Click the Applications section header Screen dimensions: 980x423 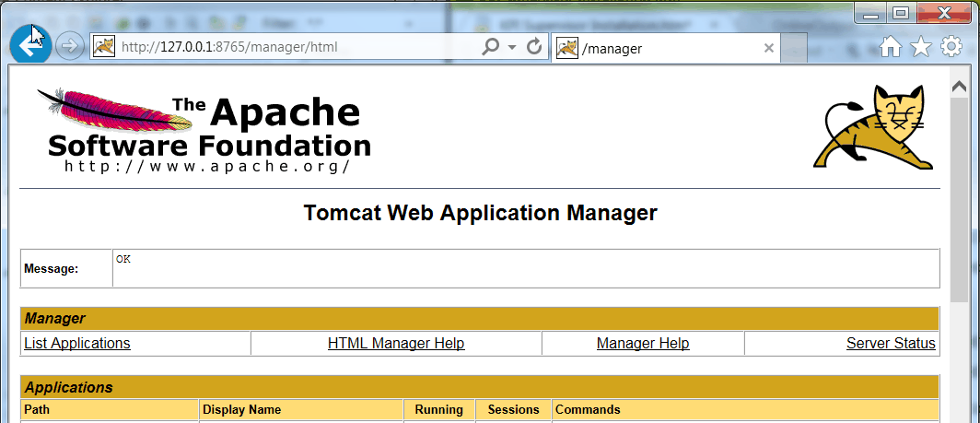479,387
